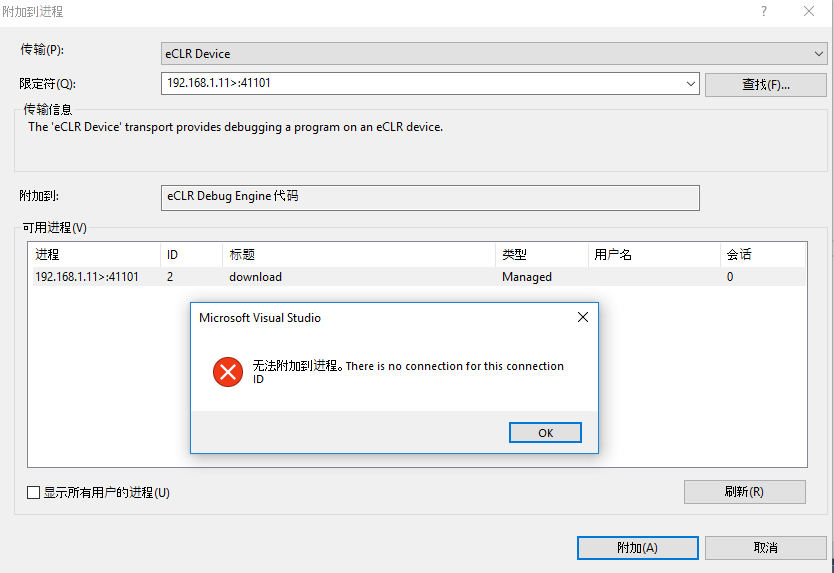Sort by the 进程 column header
The image size is (834, 573).
(96, 255)
